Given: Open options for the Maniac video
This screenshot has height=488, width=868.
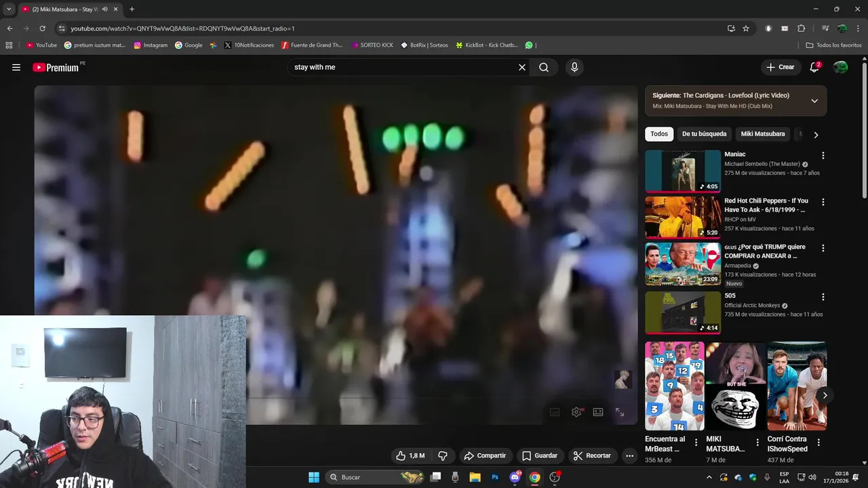Looking at the screenshot, I should coord(823,155).
